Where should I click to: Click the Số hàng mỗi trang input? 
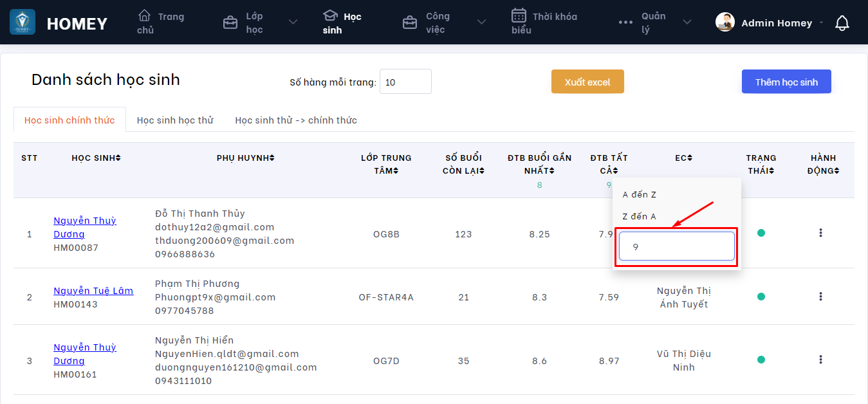tap(405, 82)
